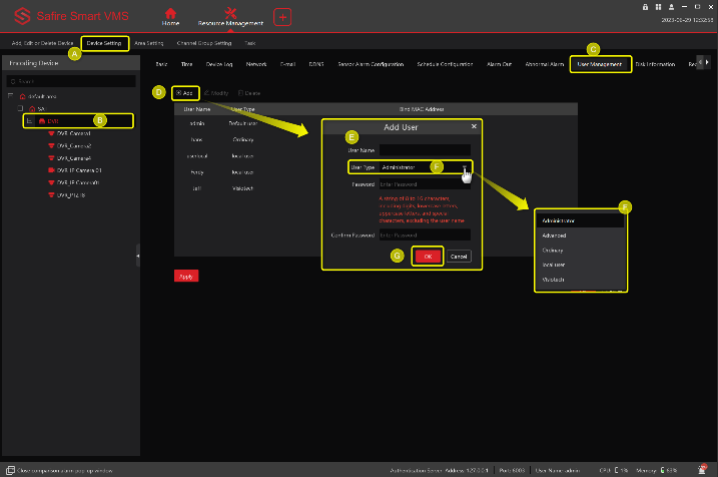Check the Default area checkbox
Screen dimensions: 718x477
coord(10,95)
